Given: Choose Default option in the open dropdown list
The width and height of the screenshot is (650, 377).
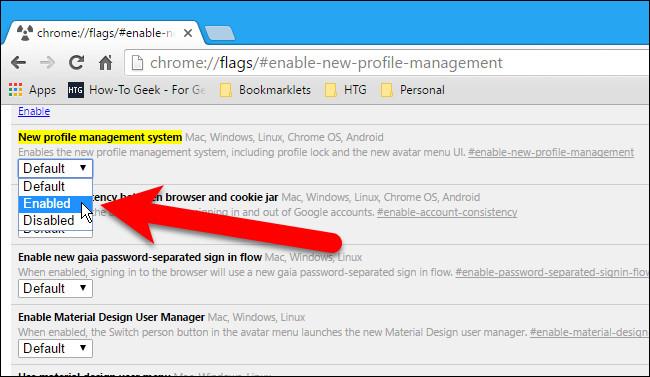Looking at the screenshot, I should click(x=56, y=187).
